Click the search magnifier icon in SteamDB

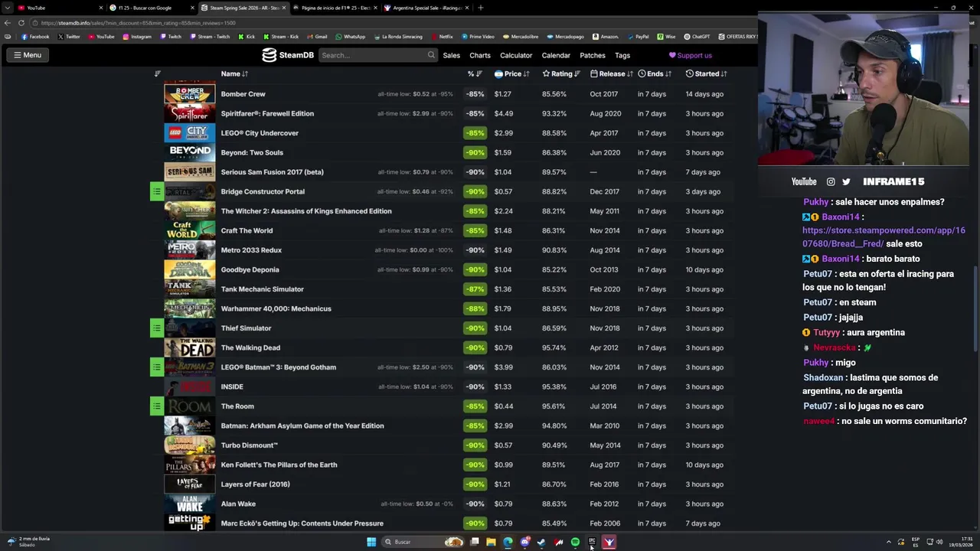(431, 55)
